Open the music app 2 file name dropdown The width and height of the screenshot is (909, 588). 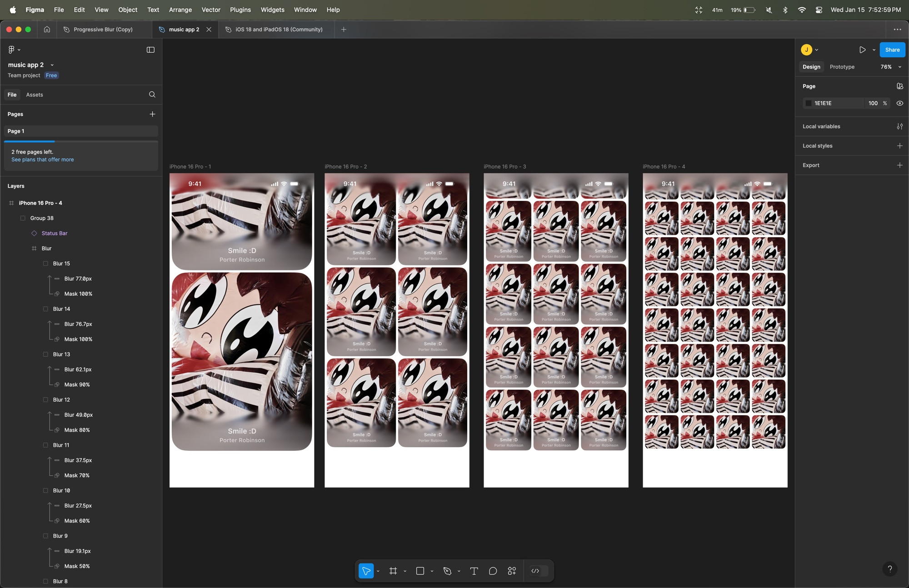click(52, 65)
